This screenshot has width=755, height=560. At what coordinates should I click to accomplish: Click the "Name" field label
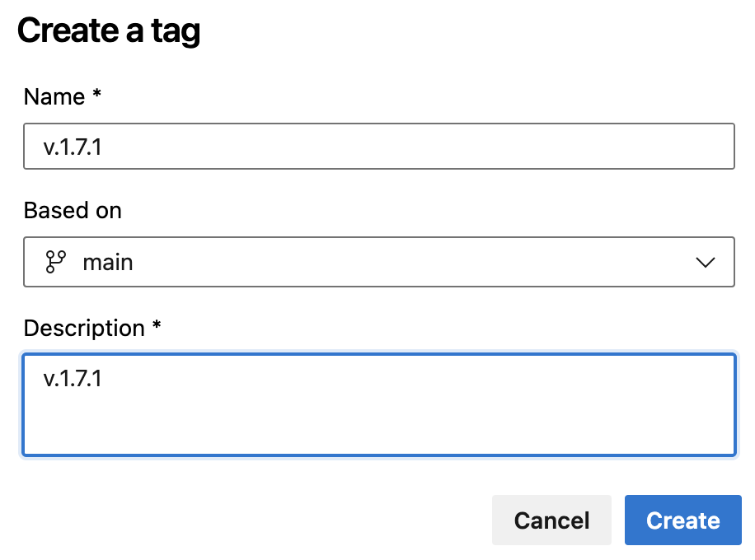tap(54, 97)
